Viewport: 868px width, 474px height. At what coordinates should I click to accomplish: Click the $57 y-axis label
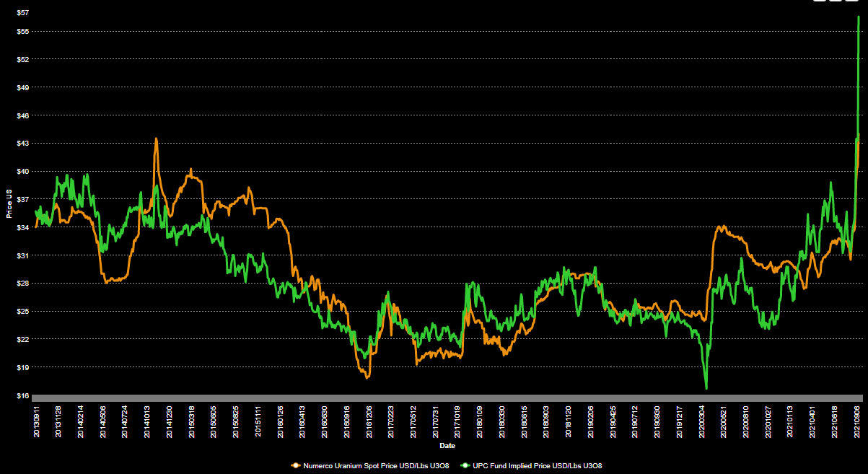click(22, 12)
